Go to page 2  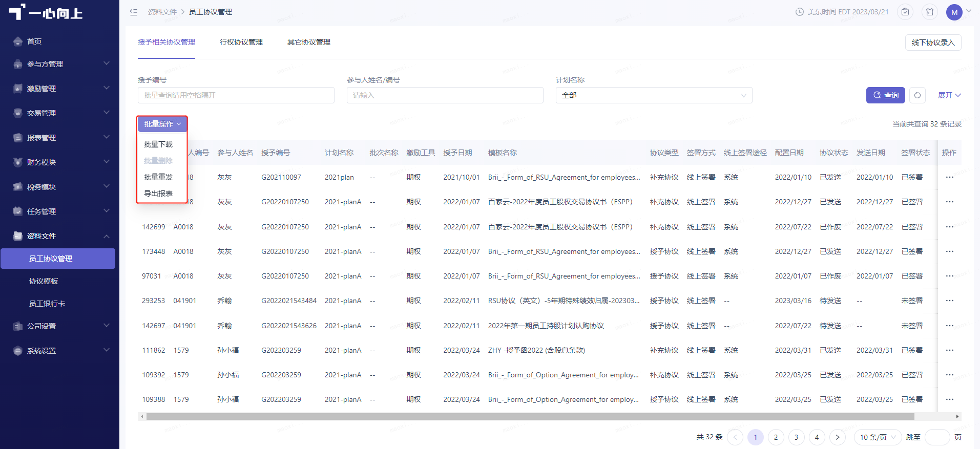[776, 437]
